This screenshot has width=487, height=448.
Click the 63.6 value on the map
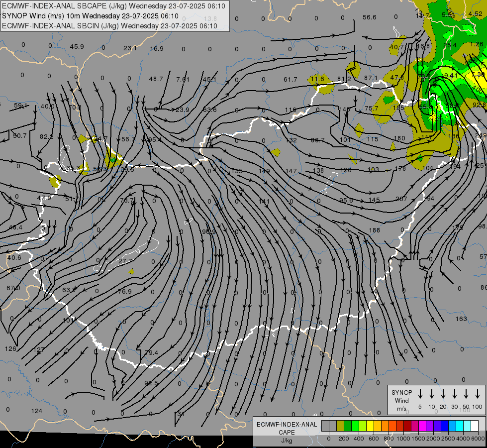point(209,110)
